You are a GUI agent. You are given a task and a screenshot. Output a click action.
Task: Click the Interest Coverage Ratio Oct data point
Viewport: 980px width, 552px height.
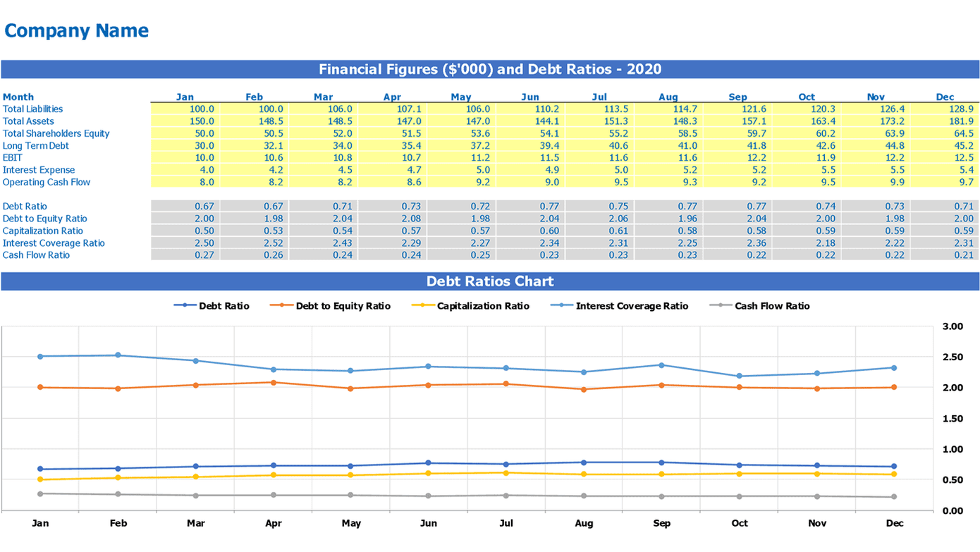coord(739,376)
